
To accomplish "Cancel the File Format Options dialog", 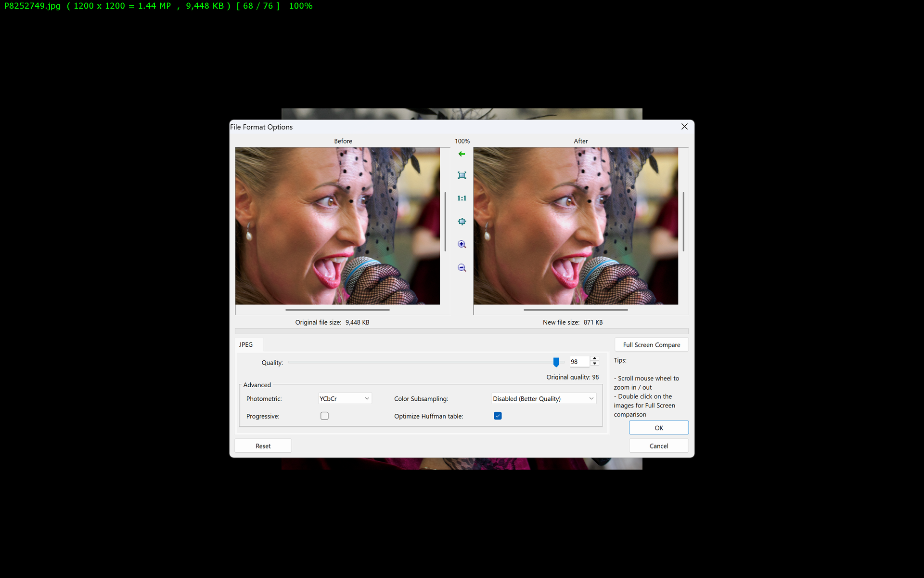I will 658,446.
